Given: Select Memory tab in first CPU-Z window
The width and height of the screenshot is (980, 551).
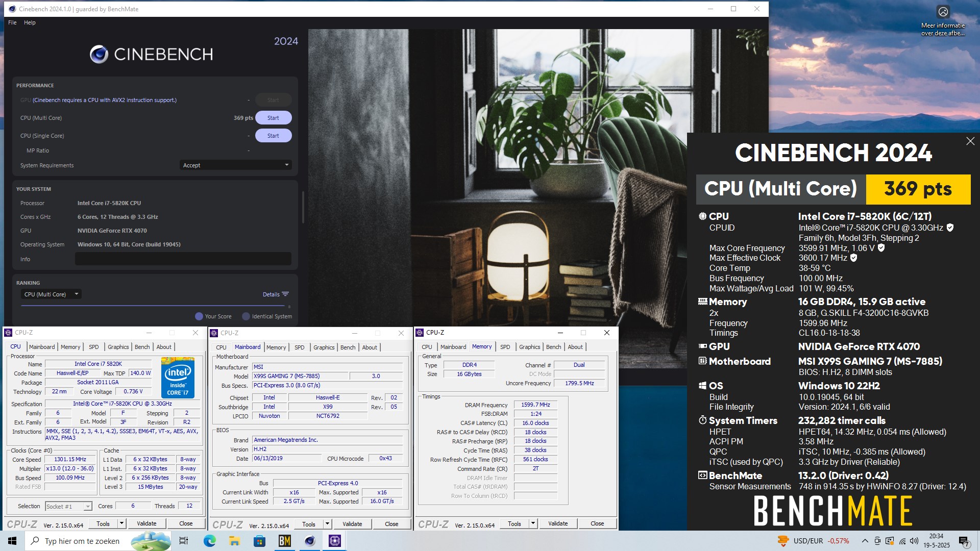Looking at the screenshot, I should 70,347.
